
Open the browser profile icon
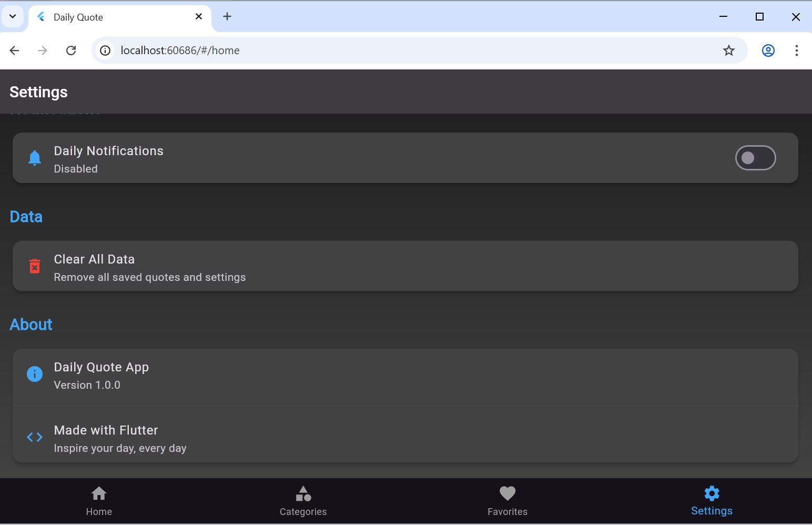point(768,51)
